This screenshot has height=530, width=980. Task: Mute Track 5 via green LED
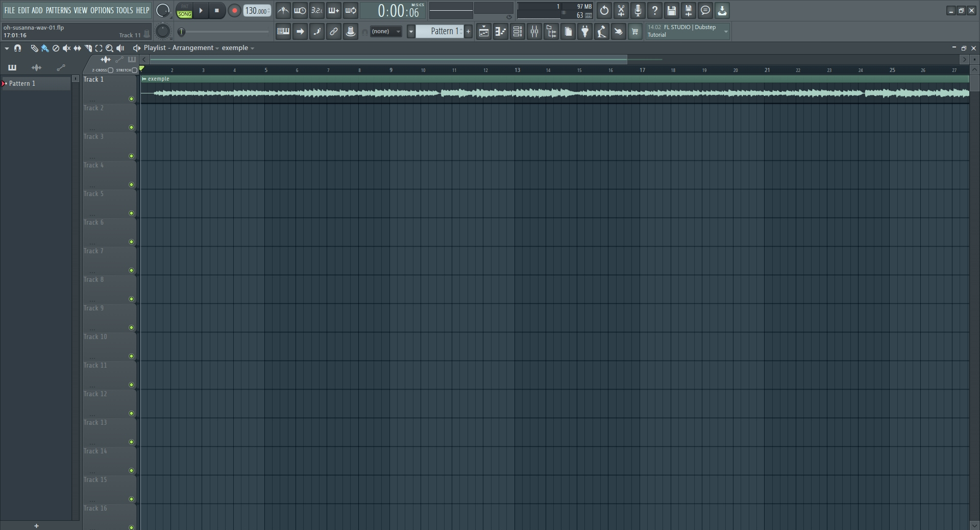(x=131, y=213)
